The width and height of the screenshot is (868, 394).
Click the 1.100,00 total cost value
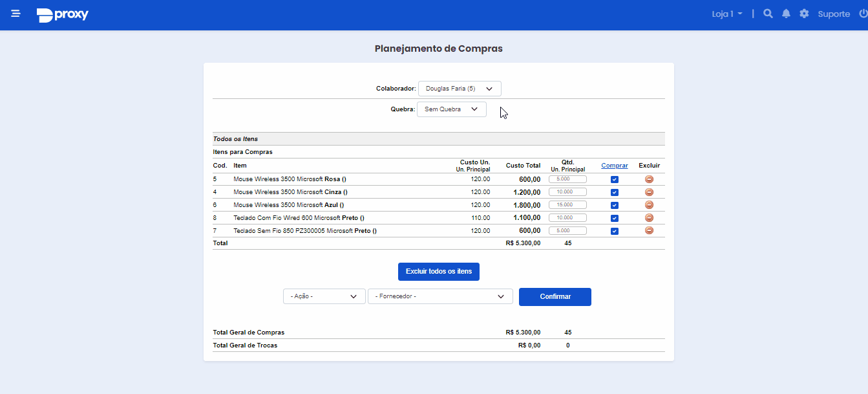527,218
